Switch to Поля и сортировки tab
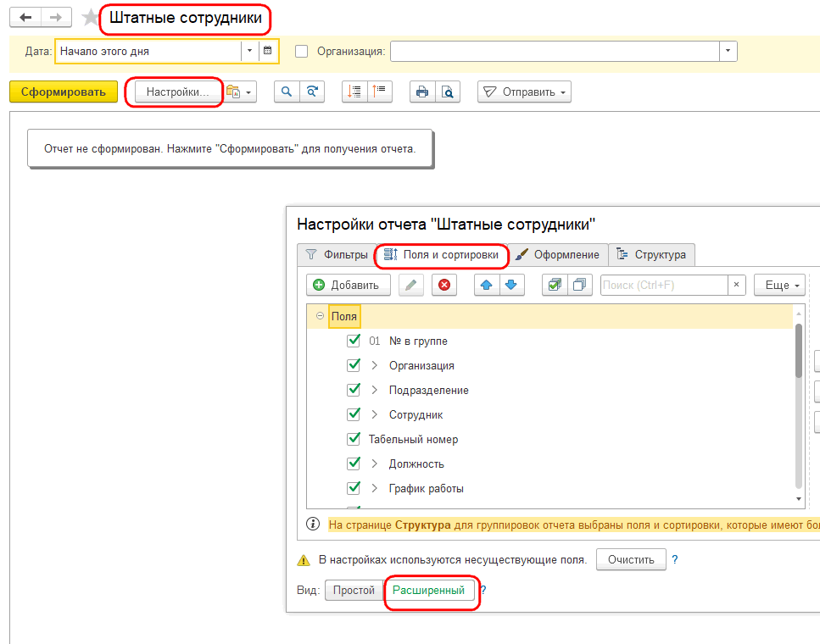820x644 pixels. [442, 255]
